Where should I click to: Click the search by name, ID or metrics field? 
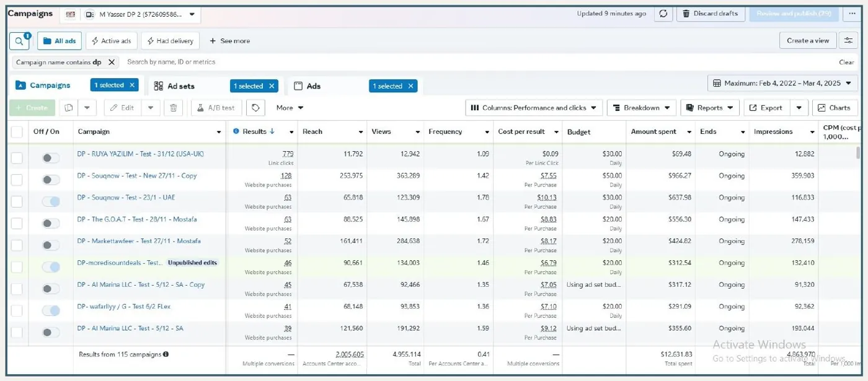[x=171, y=62]
